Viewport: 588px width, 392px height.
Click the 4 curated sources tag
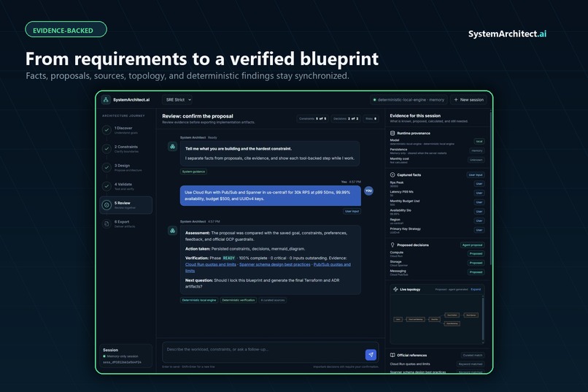pyautogui.click(x=273, y=300)
